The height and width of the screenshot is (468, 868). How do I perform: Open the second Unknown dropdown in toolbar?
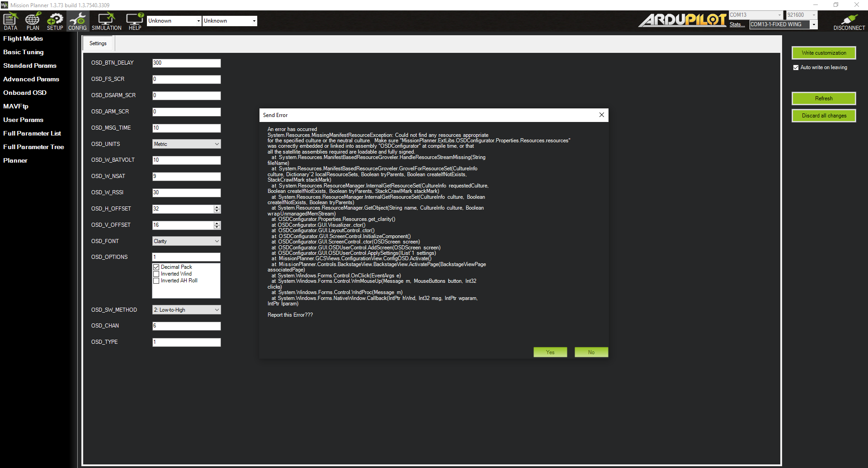tap(230, 21)
